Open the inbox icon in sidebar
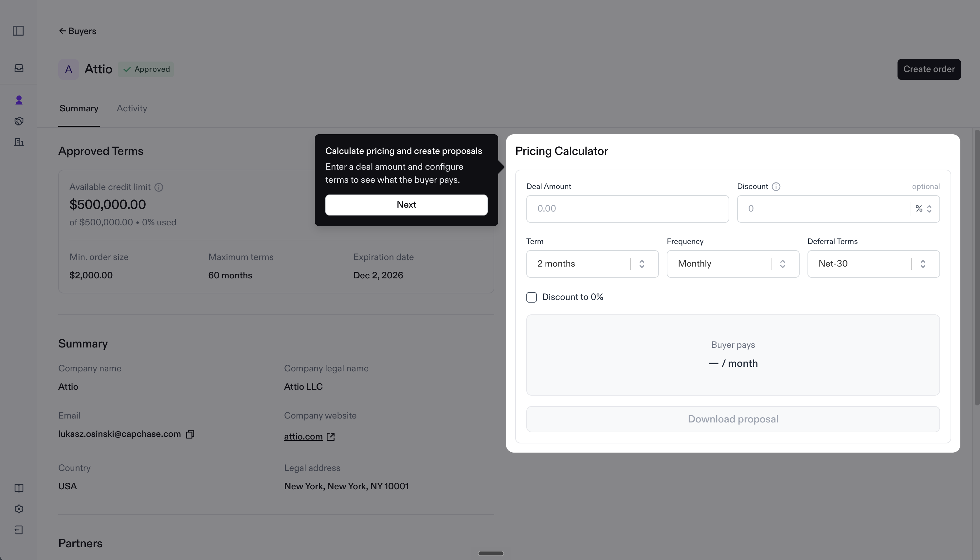 (x=19, y=68)
